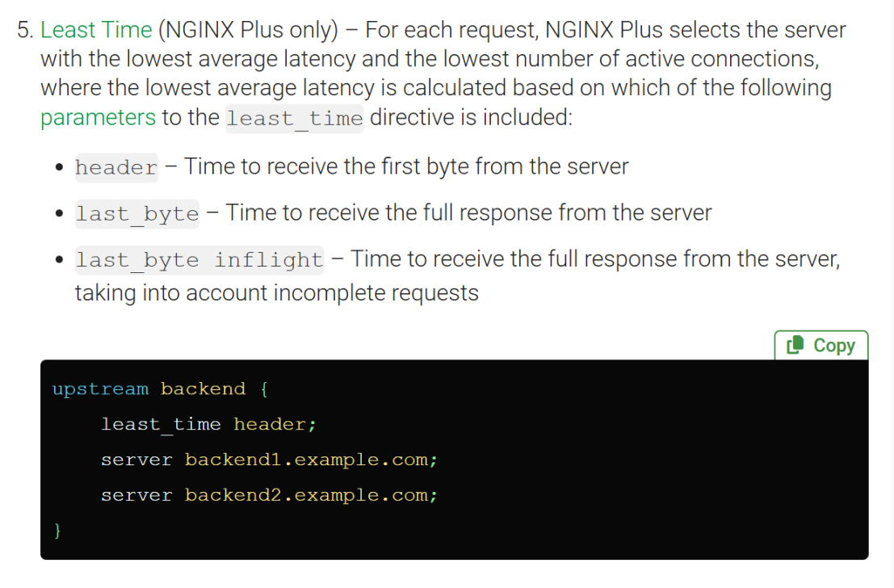The width and height of the screenshot is (894, 588).
Task: Open the Least Time link
Action: (x=96, y=30)
